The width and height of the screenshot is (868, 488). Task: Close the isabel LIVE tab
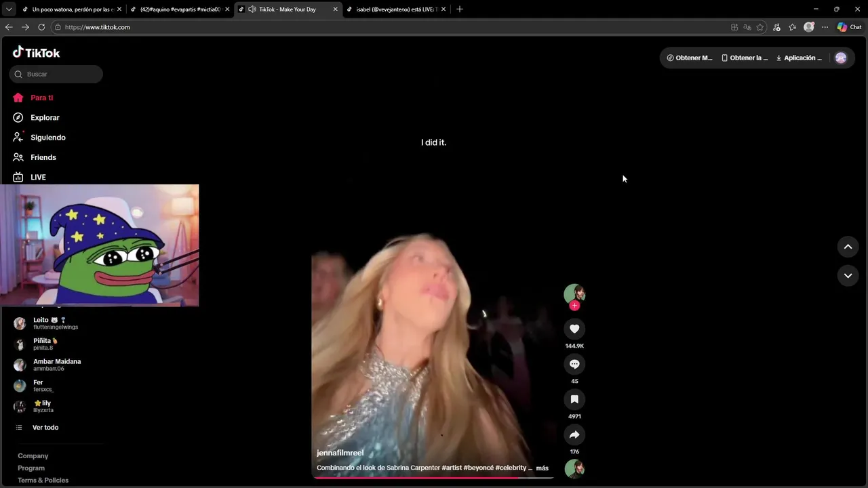click(x=443, y=9)
